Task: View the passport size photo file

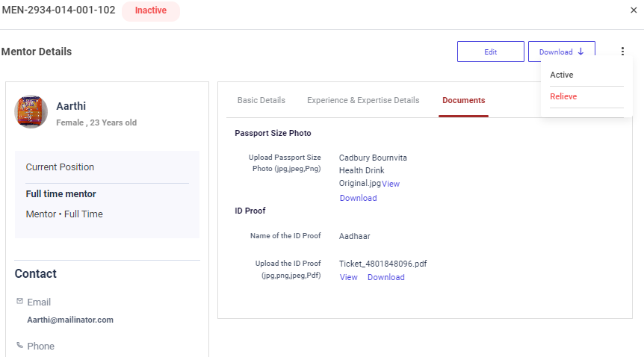Action: click(391, 184)
